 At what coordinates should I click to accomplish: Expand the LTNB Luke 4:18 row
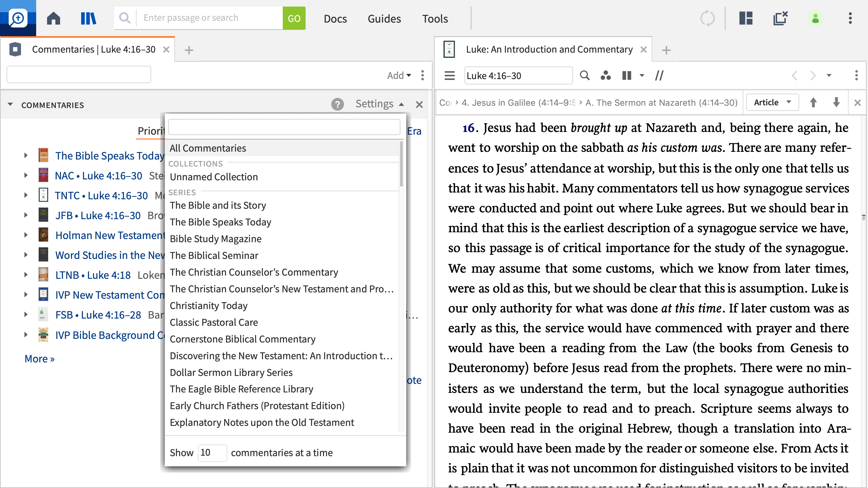click(26, 275)
